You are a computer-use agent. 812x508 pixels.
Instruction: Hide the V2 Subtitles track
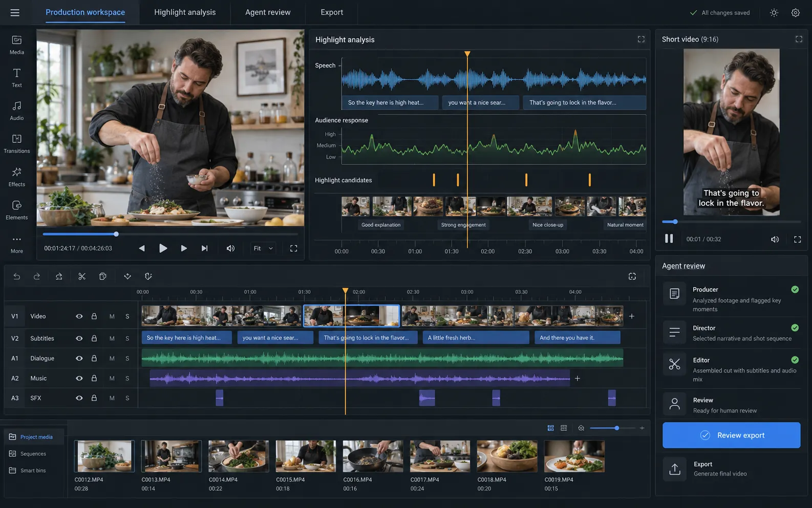click(x=79, y=338)
